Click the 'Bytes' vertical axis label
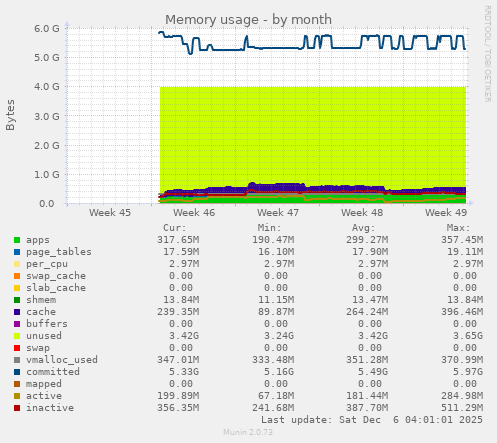497x443 pixels. point(10,115)
